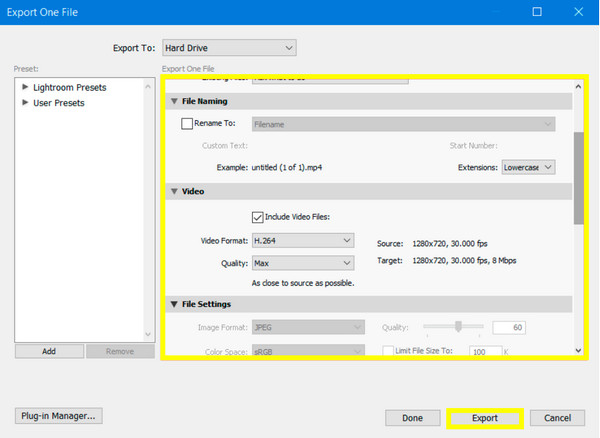Enable Limit File Size To checkbox
The width and height of the screenshot is (600, 438).
388,350
